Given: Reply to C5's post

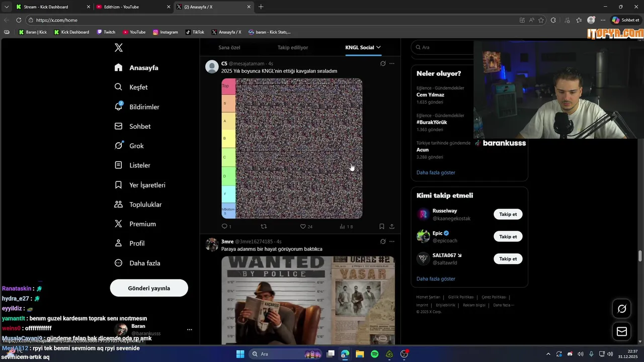Looking at the screenshot, I should [x=226, y=226].
